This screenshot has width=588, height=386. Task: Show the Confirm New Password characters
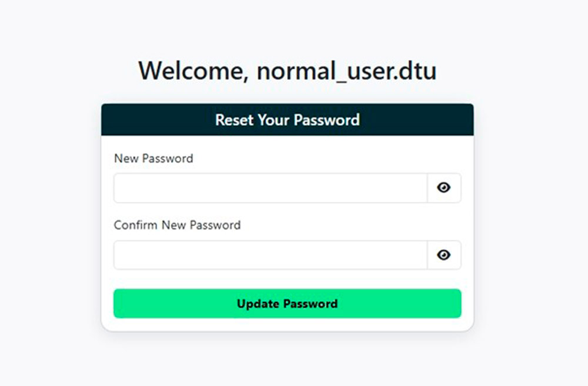tap(444, 255)
